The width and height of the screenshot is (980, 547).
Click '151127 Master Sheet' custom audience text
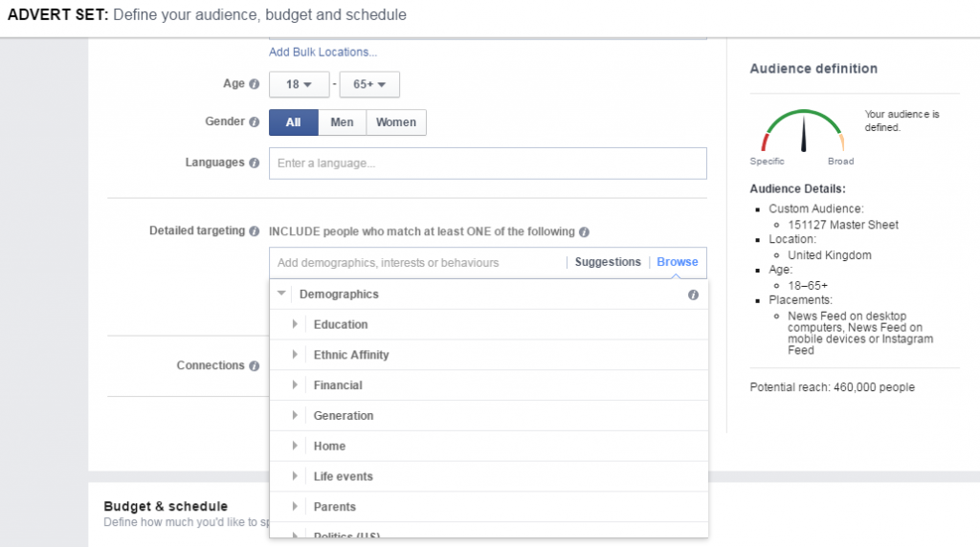pyautogui.click(x=843, y=225)
